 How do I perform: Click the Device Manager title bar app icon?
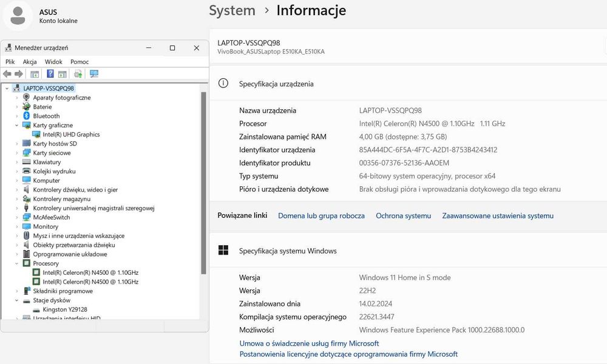click(8, 47)
